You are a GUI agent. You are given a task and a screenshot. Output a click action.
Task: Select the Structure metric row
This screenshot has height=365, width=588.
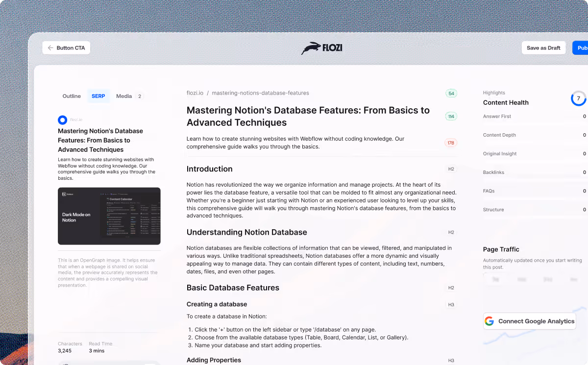point(535,210)
